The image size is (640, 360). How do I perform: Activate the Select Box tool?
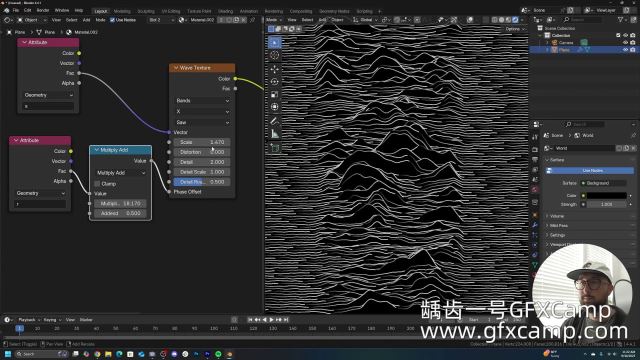pyautogui.click(x=275, y=42)
